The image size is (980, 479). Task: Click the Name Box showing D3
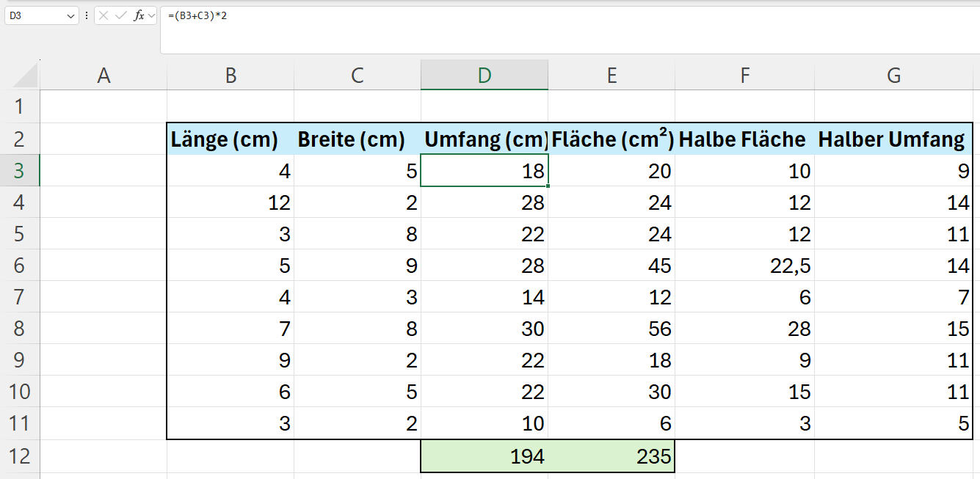click(35, 15)
